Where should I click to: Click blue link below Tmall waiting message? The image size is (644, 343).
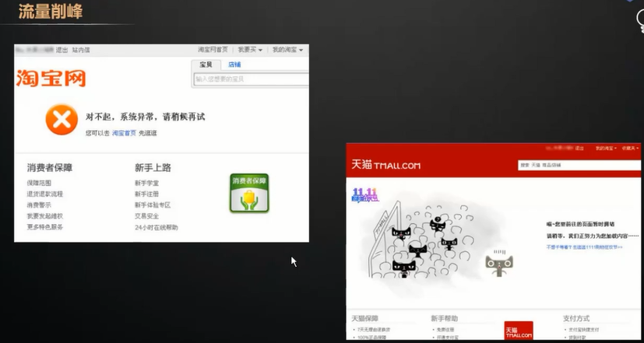coord(584,247)
